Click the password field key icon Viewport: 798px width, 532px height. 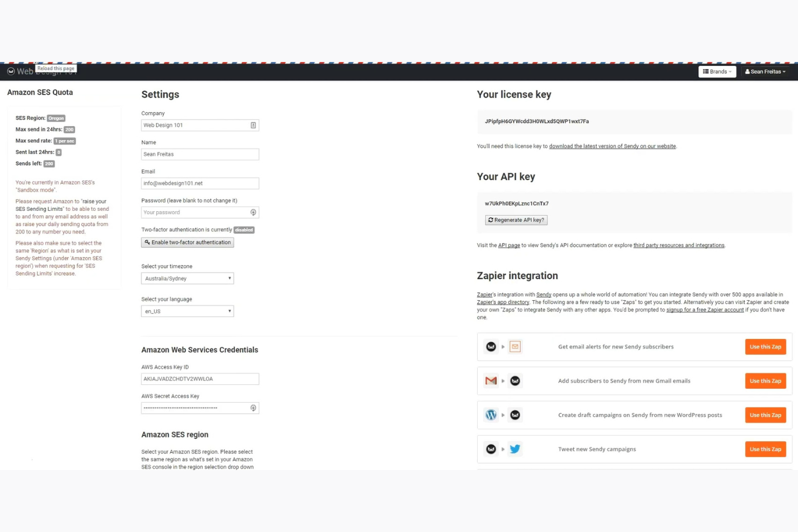(x=253, y=212)
